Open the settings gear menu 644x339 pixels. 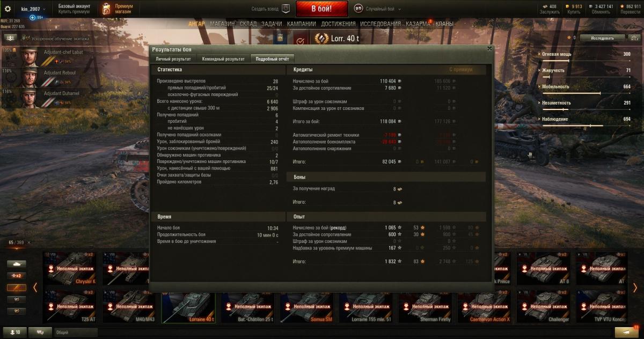[x=8, y=9]
